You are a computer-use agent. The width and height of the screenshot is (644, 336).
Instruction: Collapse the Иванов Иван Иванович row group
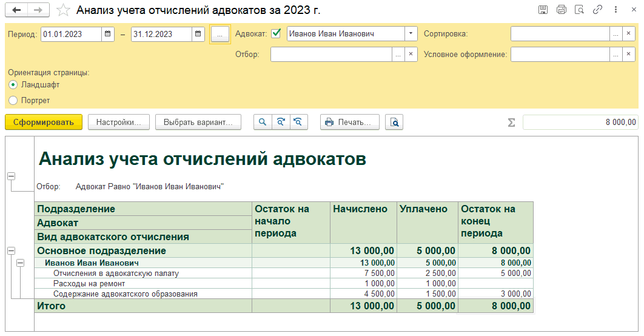point(20,263)
